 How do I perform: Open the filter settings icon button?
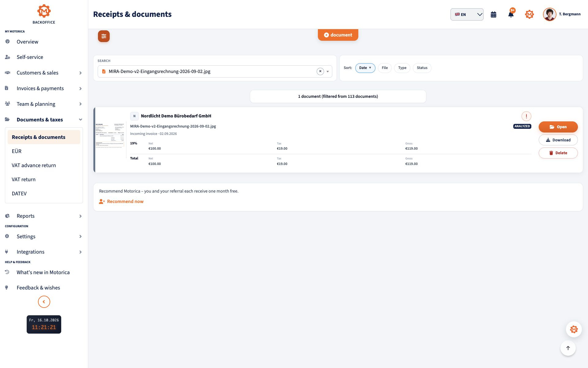(104, 36)
